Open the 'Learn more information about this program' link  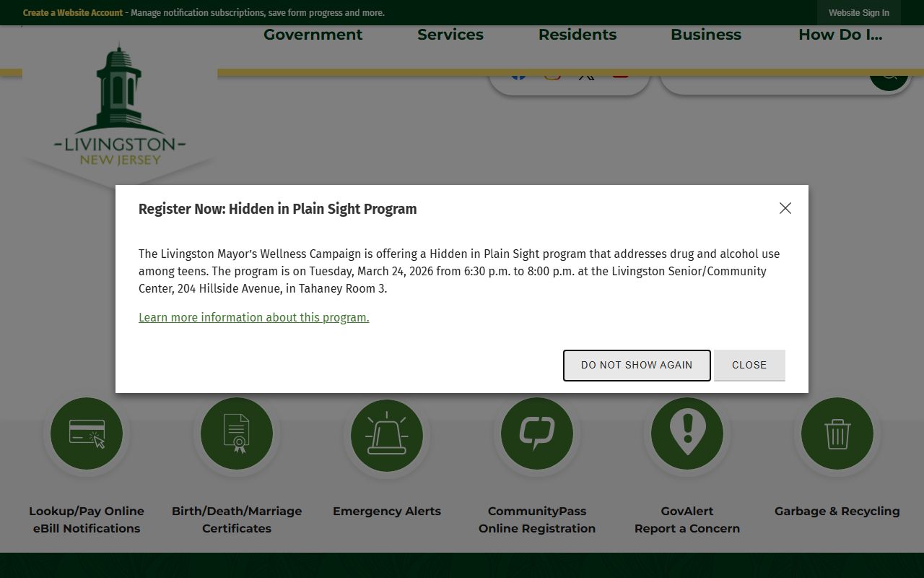tap(253, 317)
